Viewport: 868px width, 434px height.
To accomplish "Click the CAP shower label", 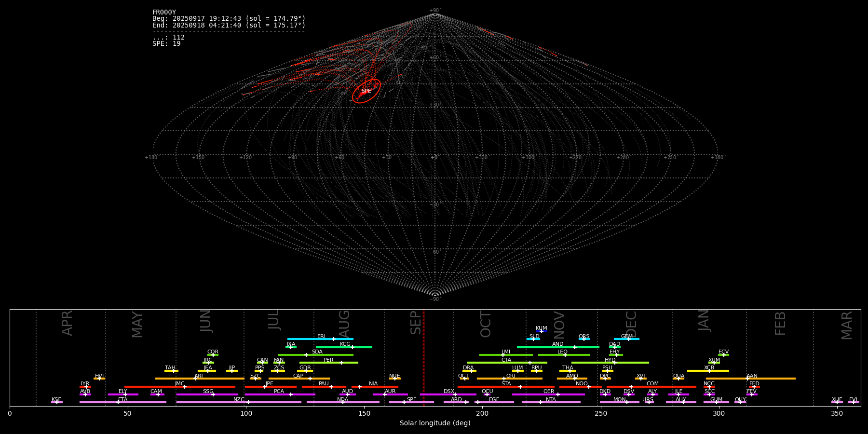I will pyautogui.click(x=298, y=376).
